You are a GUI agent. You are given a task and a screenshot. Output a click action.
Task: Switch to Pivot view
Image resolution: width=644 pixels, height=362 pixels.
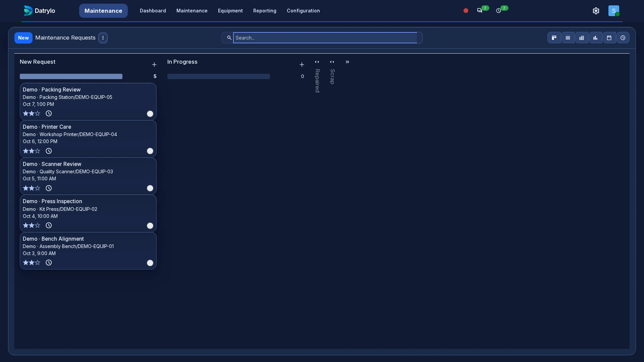[582, 38]
